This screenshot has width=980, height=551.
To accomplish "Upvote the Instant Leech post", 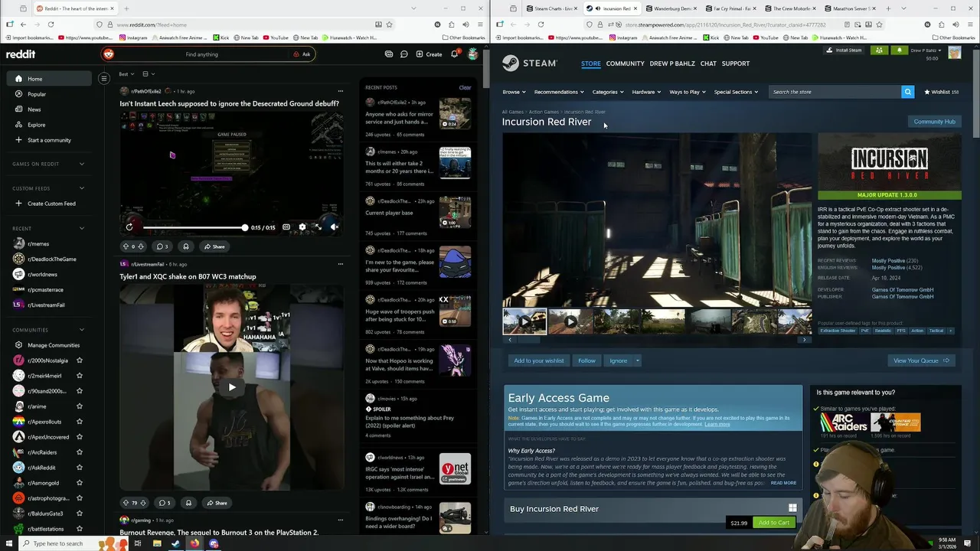I will point(126,246).
